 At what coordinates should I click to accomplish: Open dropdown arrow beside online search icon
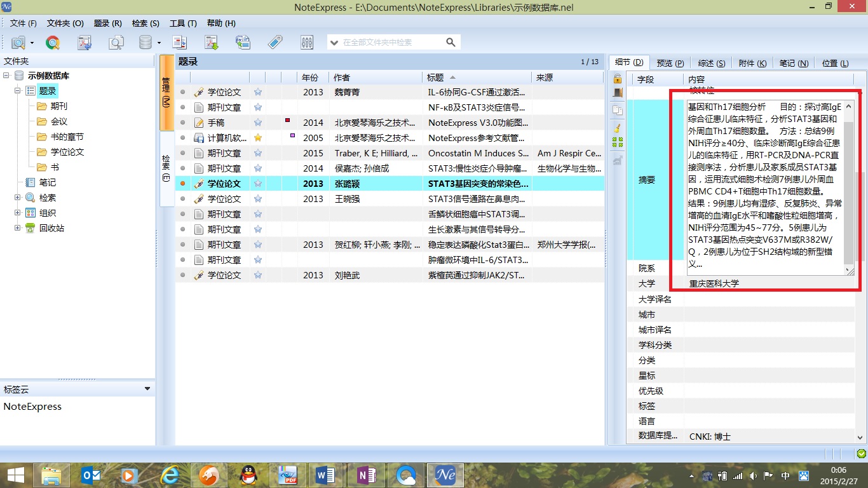tap(31, 43)
